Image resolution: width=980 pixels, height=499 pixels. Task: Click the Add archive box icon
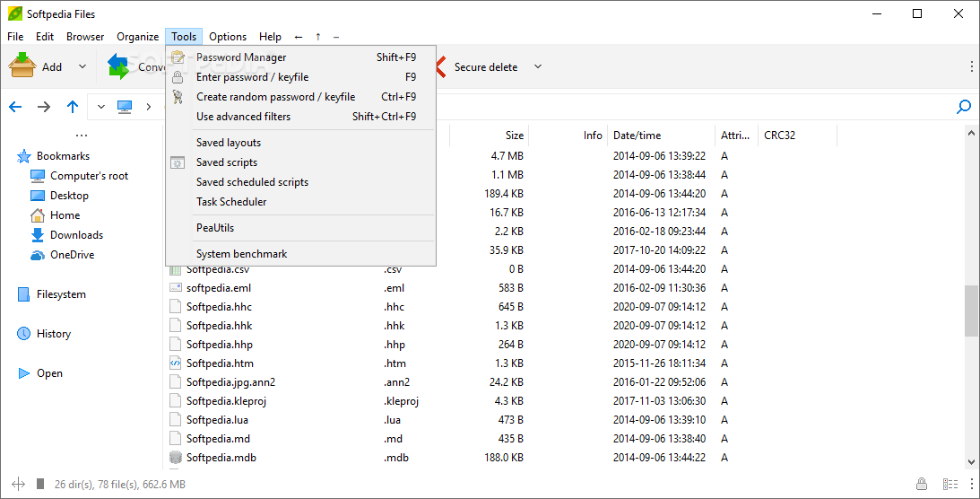click(22, 66)
